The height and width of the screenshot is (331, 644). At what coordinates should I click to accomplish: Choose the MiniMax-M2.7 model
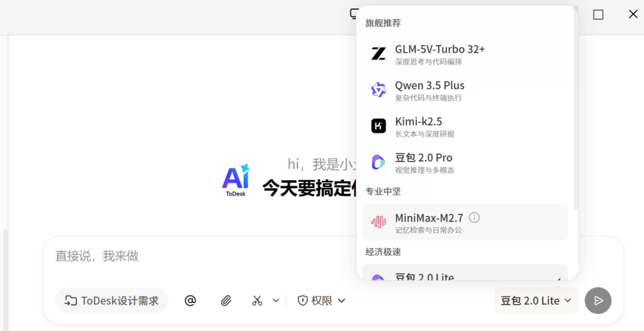465,222
